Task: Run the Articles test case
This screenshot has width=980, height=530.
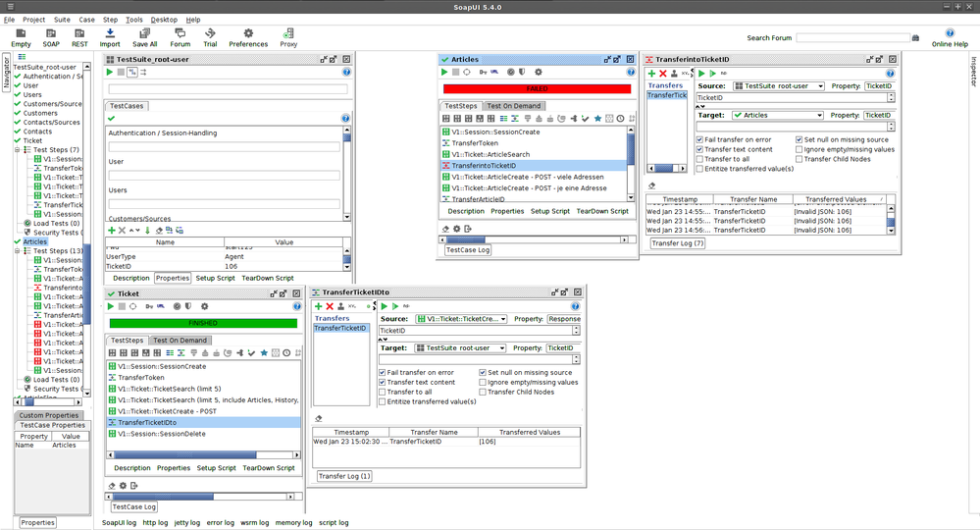Action: 444,73
